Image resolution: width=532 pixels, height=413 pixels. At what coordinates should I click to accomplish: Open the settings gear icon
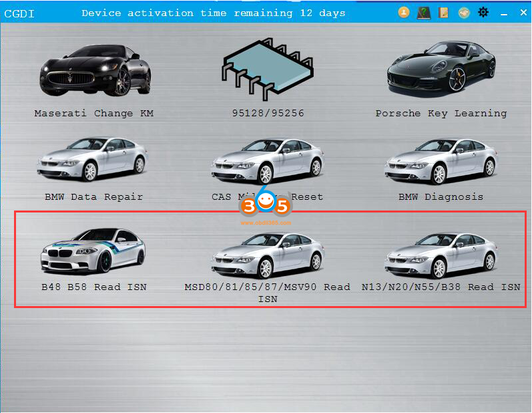pos(483,13)
